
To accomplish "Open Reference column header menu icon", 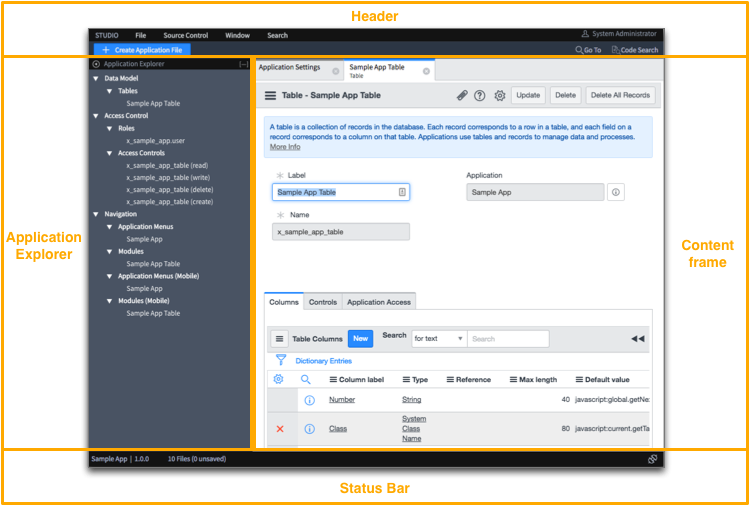I will pos(450,380).
